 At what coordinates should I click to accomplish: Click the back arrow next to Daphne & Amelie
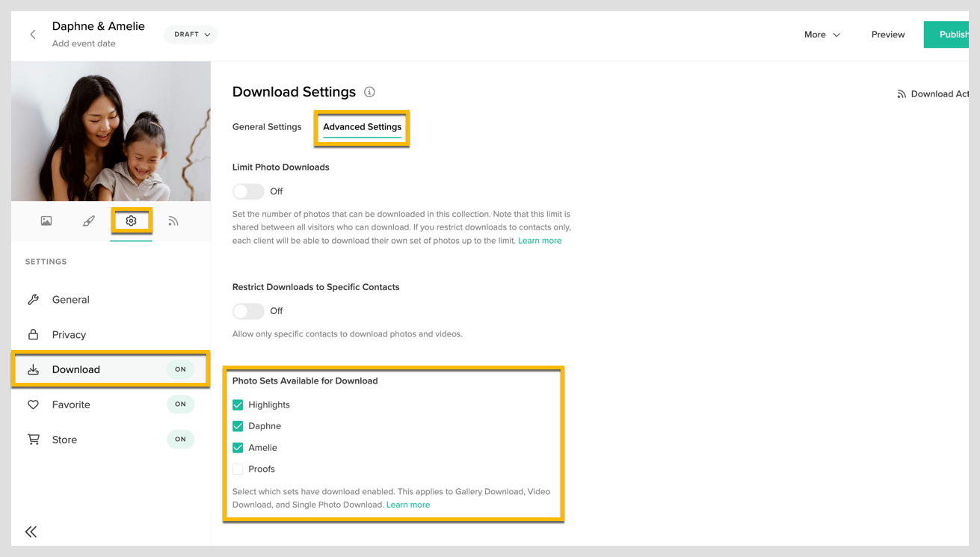click(x=32, y=34)
